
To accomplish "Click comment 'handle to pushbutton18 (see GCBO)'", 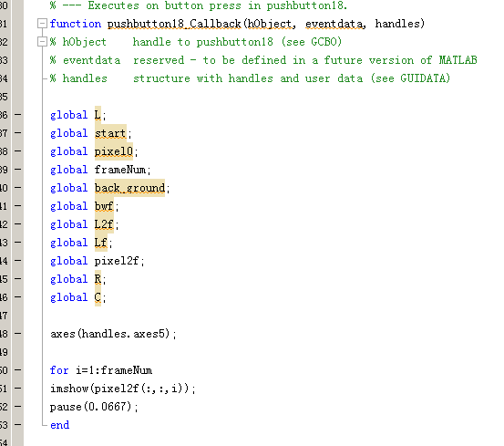I will (x=237, y=42).
